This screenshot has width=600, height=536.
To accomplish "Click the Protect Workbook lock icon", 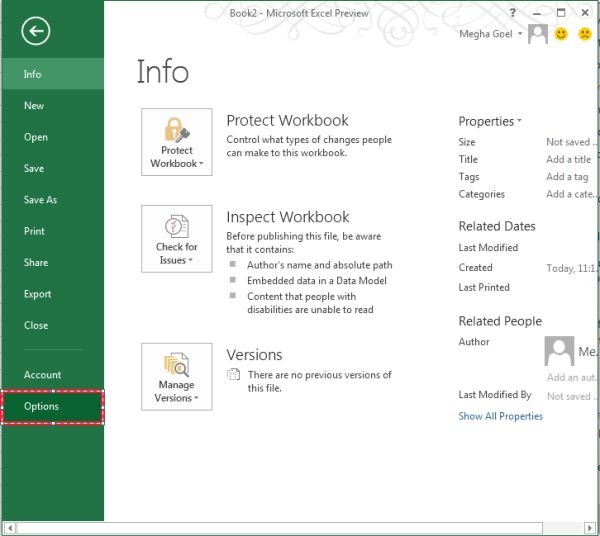I will (x=177, y=133).
